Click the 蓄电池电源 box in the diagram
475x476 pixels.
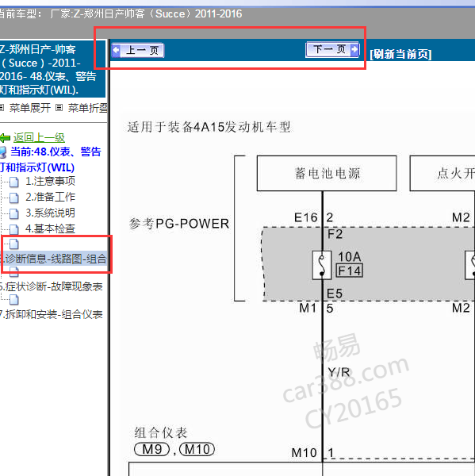point(327,173)
